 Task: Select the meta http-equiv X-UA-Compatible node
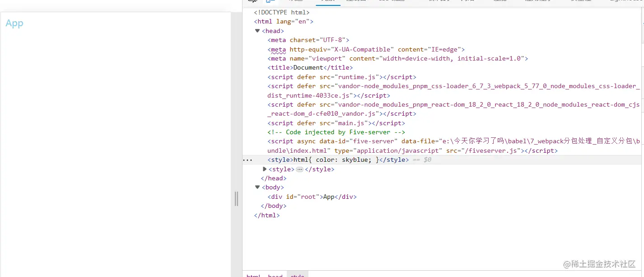click(366, 49)
